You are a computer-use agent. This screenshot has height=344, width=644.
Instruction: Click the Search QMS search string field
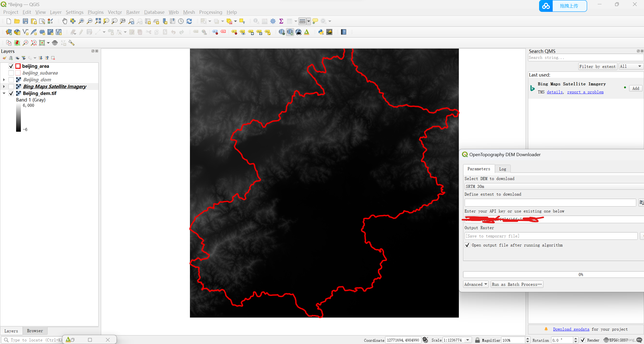[586, 58]
